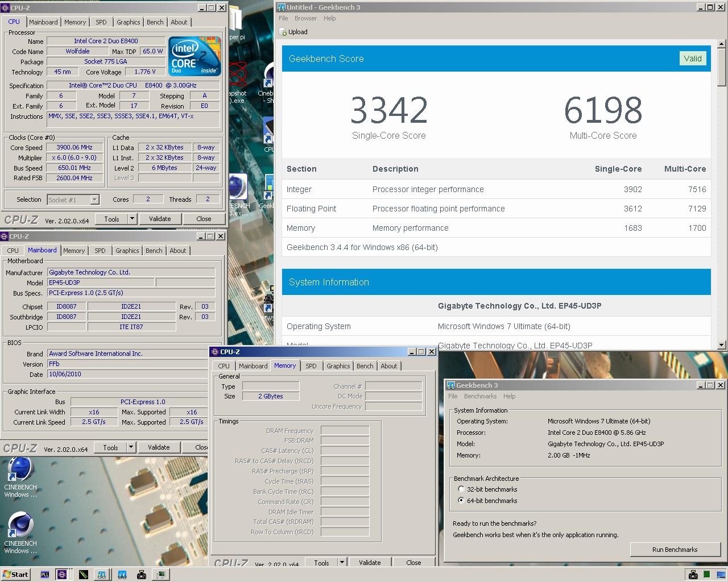Click the PLL icon in the taskbar
Image resolution: width=728 pixels, height=582 pixels.
45,574
